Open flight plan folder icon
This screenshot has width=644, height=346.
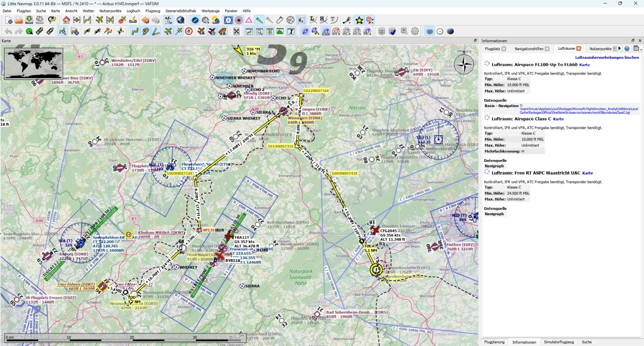tap(19, 20)
